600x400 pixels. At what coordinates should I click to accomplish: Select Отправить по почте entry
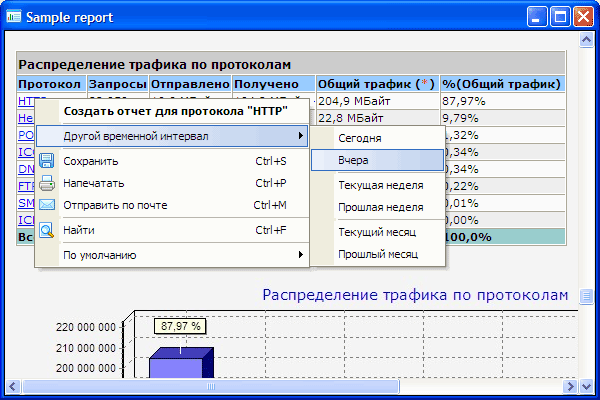click(172, 205)
